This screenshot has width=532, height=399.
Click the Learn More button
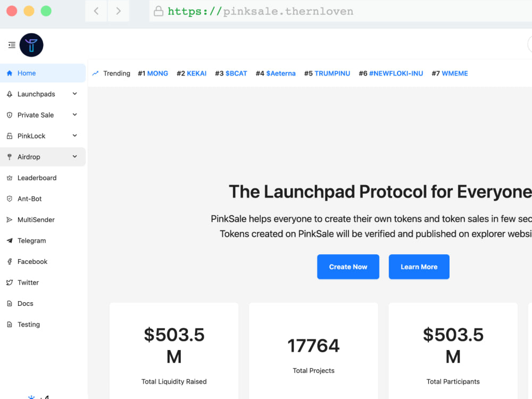tap(419, 267)
